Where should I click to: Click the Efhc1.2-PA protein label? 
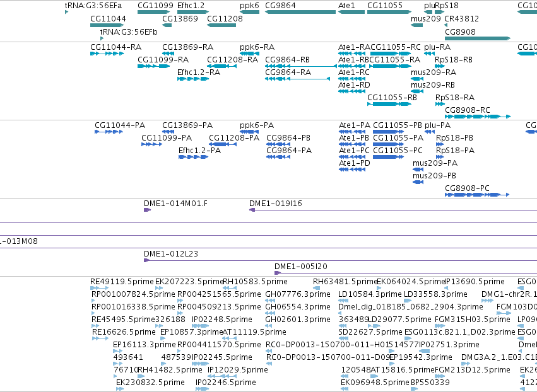point(199,151)
